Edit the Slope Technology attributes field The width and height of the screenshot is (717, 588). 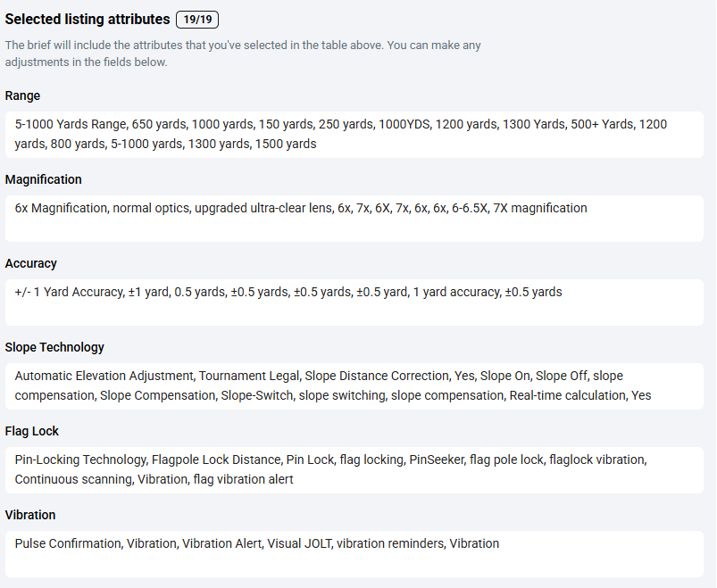coord(354,386)
